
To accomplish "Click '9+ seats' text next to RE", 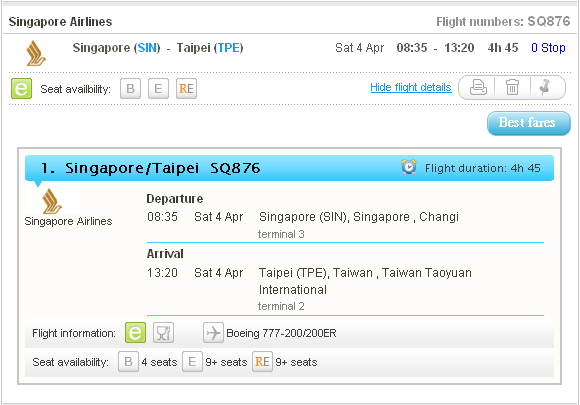I will tap(296, 362).
